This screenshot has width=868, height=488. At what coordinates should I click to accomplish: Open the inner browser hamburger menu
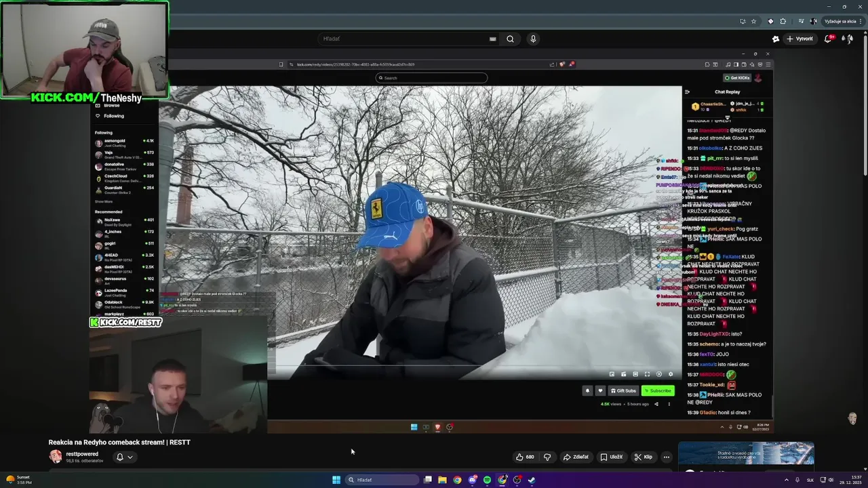768,64
